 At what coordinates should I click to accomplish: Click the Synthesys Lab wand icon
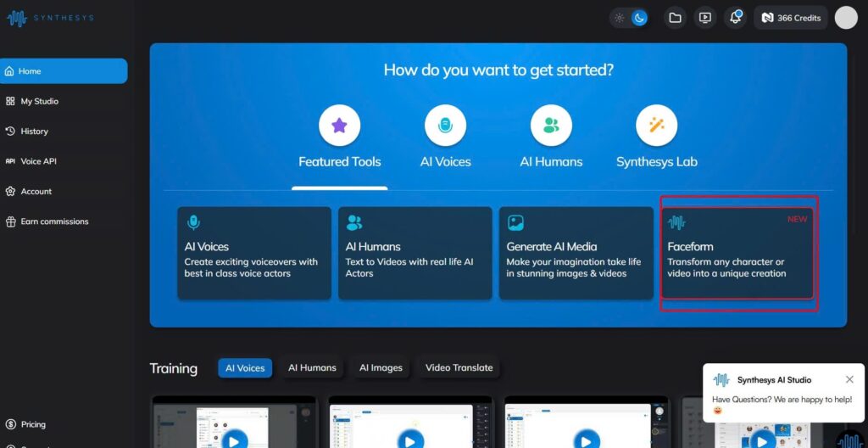(657, 126)
